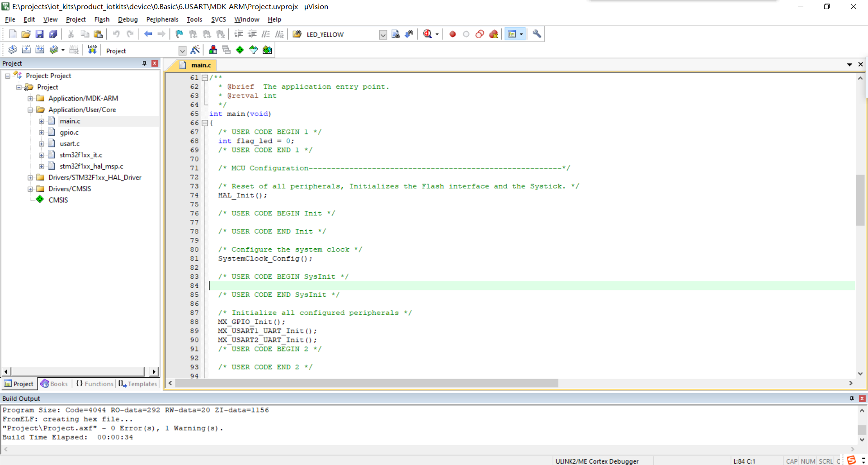This screenshot has height=465, width=868.
Task: Expand main.c in the project tree
Action: (42, 121)
